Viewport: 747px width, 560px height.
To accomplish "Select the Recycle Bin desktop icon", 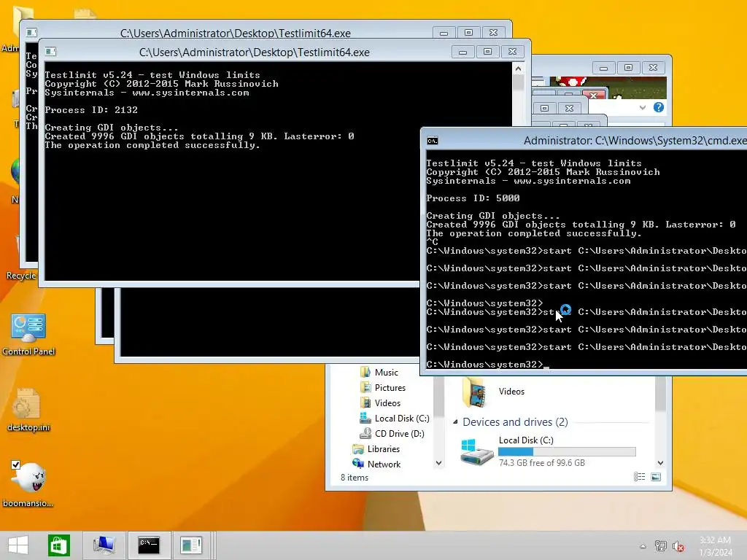I will pos(21,275).
